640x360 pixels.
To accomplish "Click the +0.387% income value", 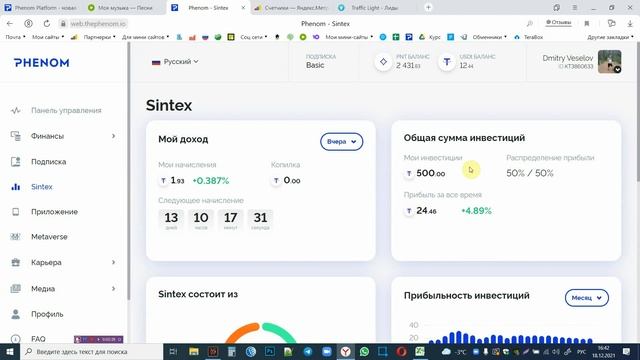I will 211,180.
